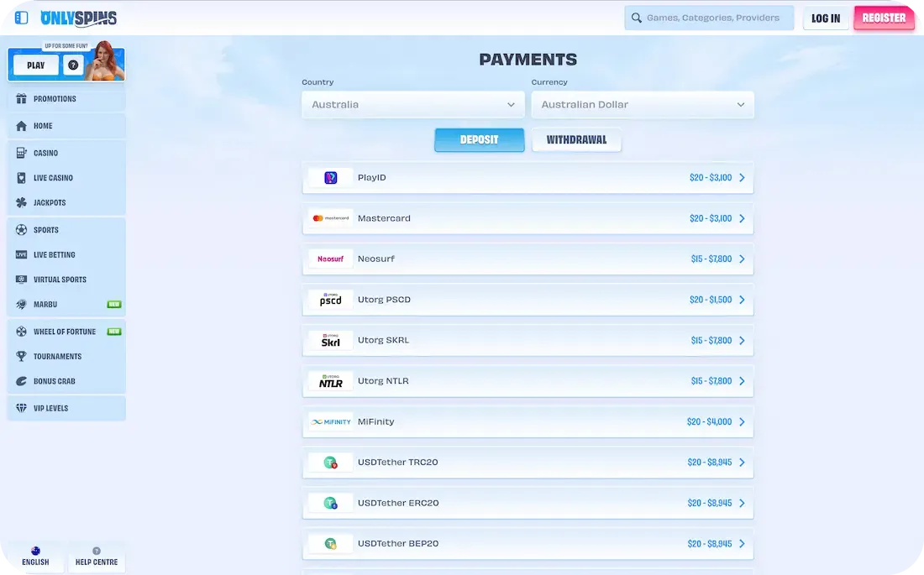Click the Wheel of Fortune icon
This screenshot has width=924, height=575.
pos(21,331)
